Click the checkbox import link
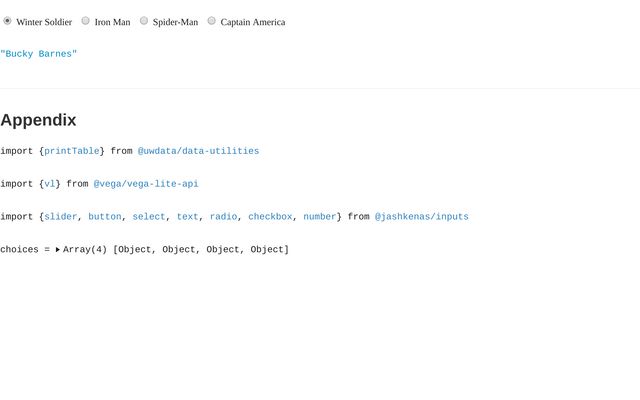Image resolution: width=640 pixels, height=400 pixels. point(270,217)
